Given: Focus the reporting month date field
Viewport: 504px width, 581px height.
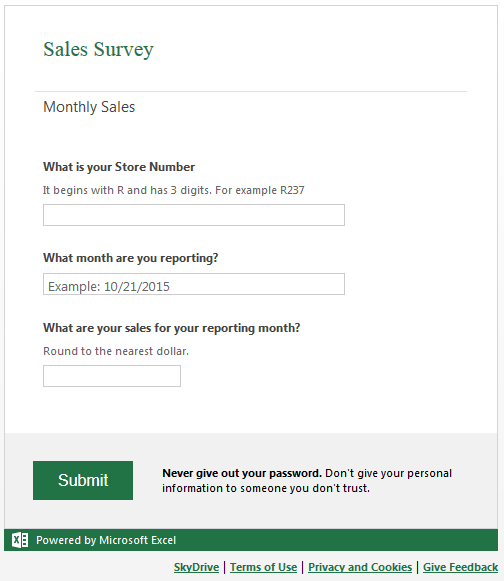Looking at the screenshot, I should coord(194,284).
